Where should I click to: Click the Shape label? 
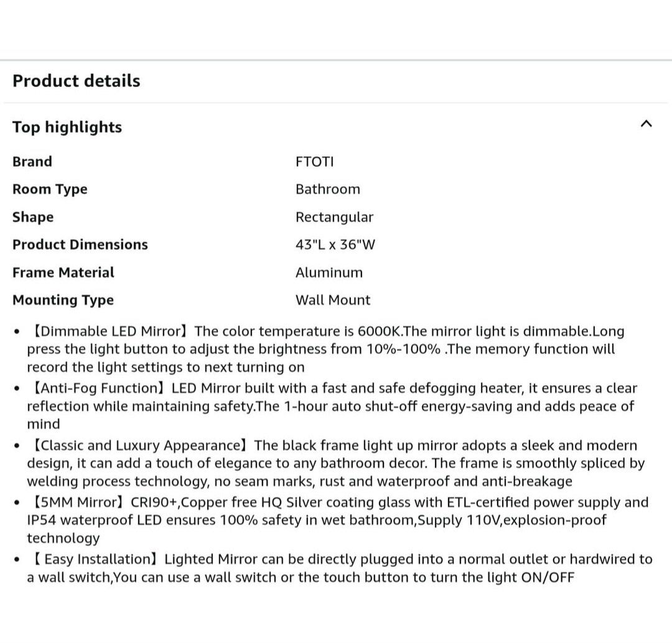coord(33,217)
